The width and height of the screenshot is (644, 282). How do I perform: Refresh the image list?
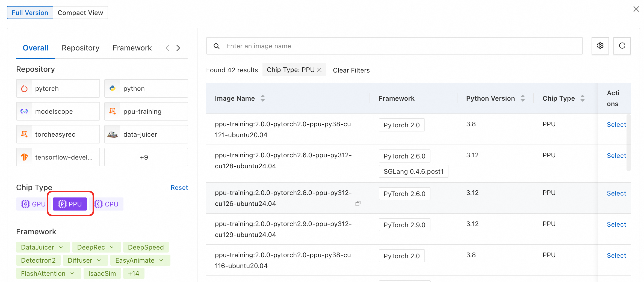(622, 46)
